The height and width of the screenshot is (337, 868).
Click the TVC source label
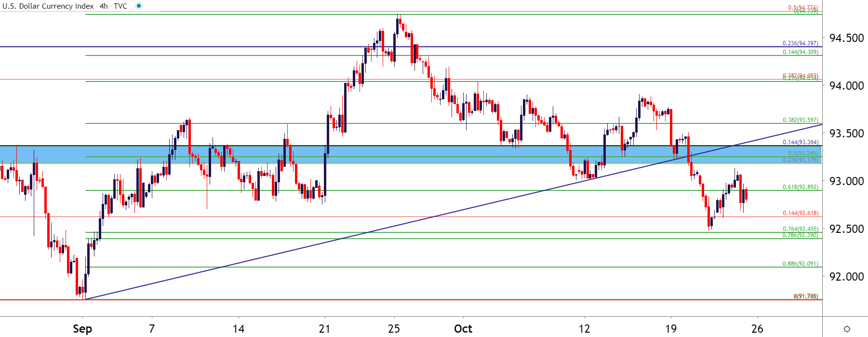(x=120, y=6)
